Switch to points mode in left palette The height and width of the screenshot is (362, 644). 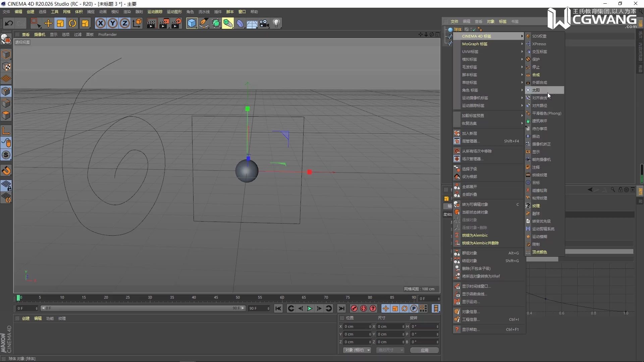pos(6,91)
